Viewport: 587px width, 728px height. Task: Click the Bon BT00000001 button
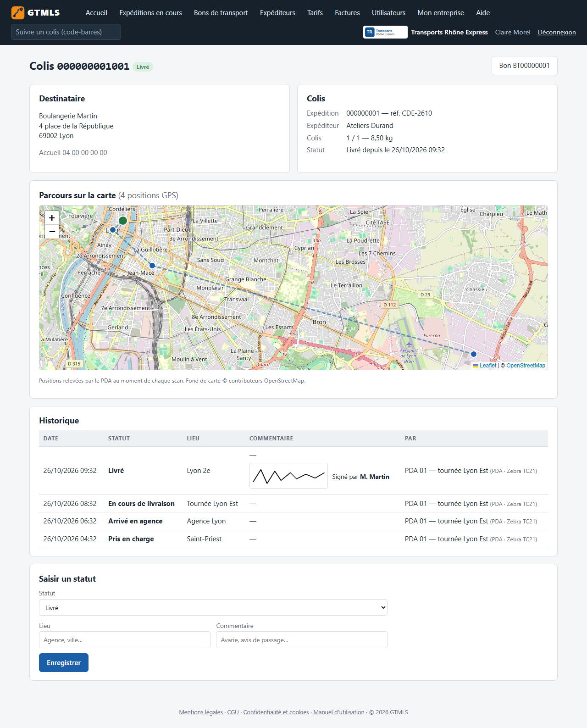(525, 66)
